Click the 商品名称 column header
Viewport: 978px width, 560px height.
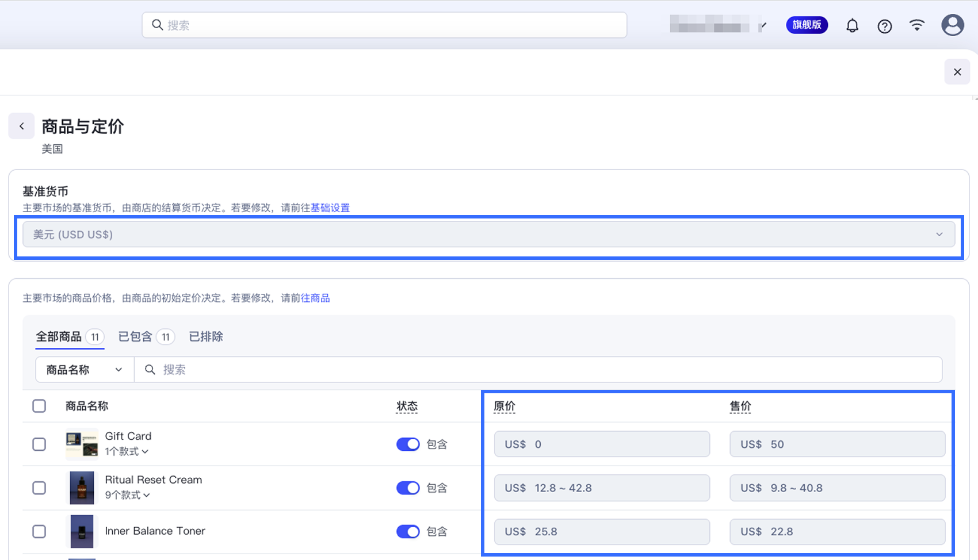click(x=87, y=406)
